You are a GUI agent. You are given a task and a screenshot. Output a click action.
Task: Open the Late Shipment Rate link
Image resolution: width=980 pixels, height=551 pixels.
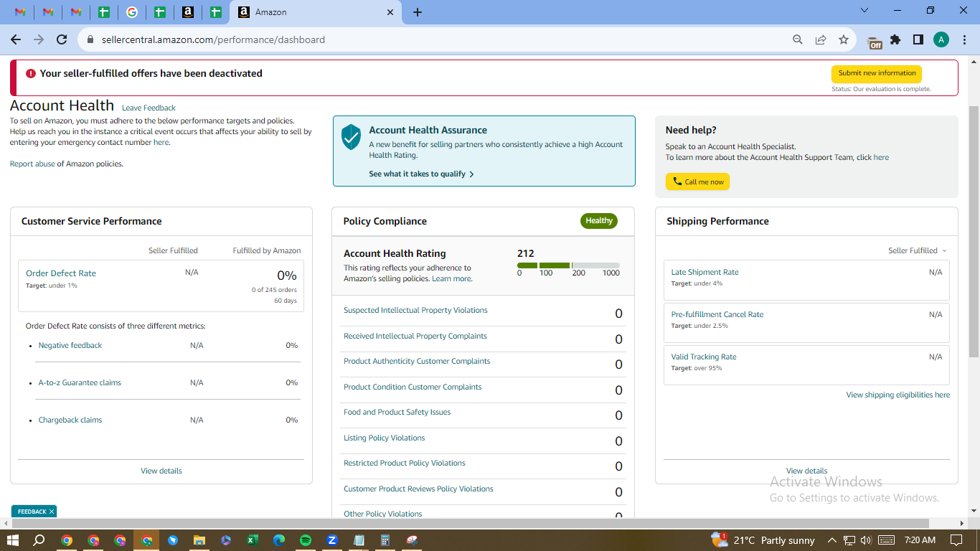tap(705, 272)
